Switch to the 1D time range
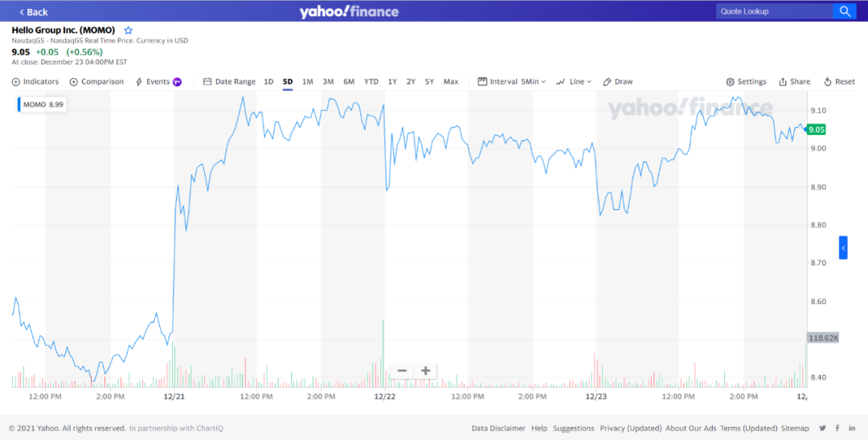868x440 pixels. coord(268,82)
